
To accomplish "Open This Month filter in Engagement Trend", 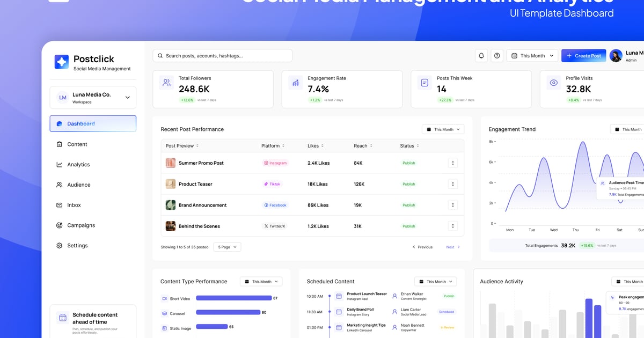I will pyautogui.click(x=628, y=129).
